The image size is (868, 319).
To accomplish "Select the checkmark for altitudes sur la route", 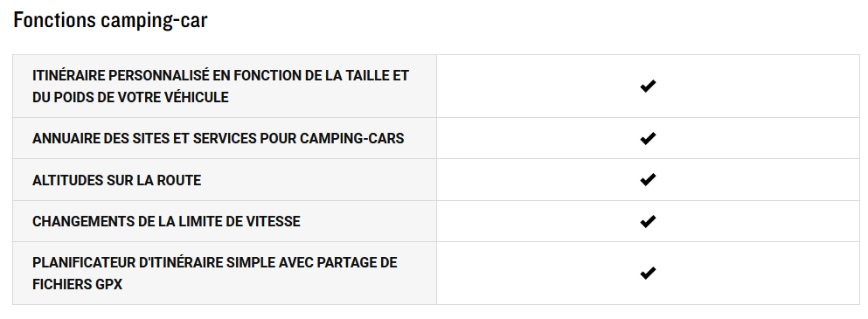I will 648,179.
